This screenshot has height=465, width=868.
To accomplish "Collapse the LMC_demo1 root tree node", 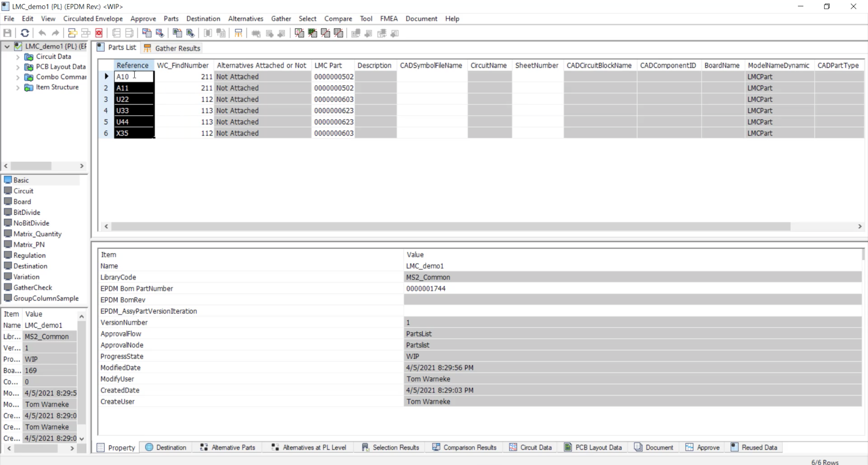I will click(x=7, y=47).
